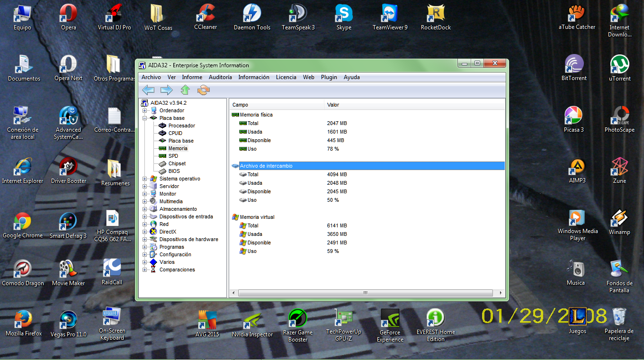Screen dimensions: 644x360
Task: Open the Ayuda menu
Action: pos(351,77)
